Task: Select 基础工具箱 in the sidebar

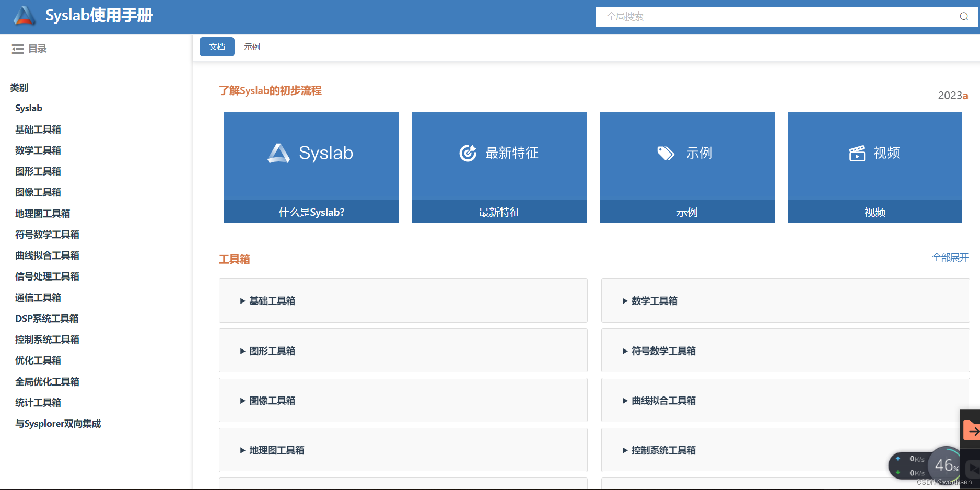Action: click(x=38, y=129)
